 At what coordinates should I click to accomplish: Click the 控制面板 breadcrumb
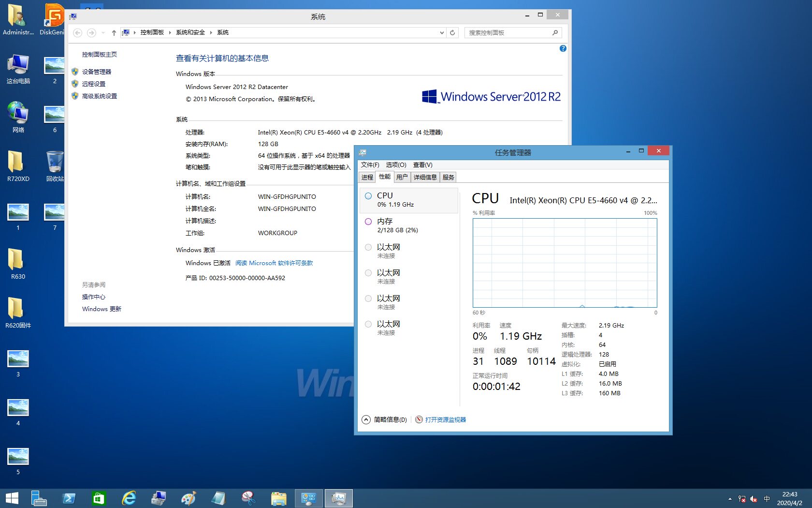152,32
